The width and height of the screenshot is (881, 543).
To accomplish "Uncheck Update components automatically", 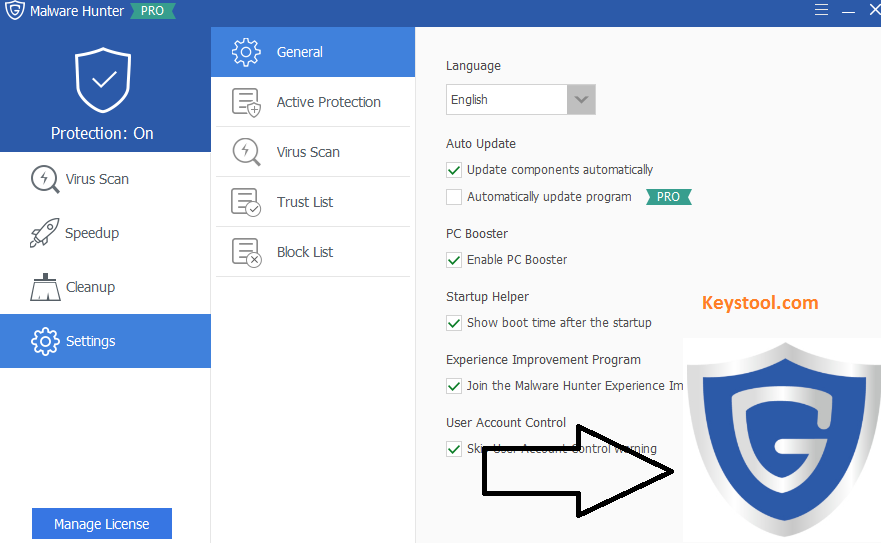I will click(454, 170).
